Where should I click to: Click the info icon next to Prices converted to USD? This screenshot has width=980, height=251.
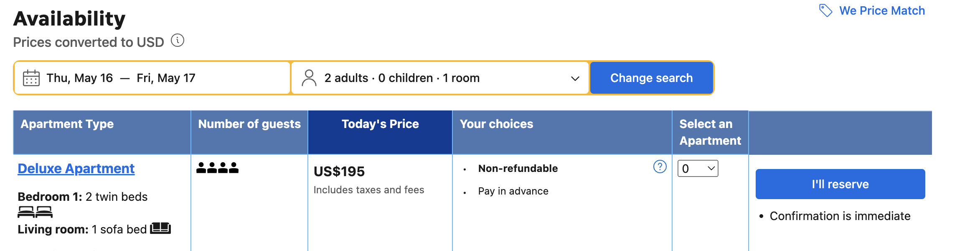pos(178,40)
